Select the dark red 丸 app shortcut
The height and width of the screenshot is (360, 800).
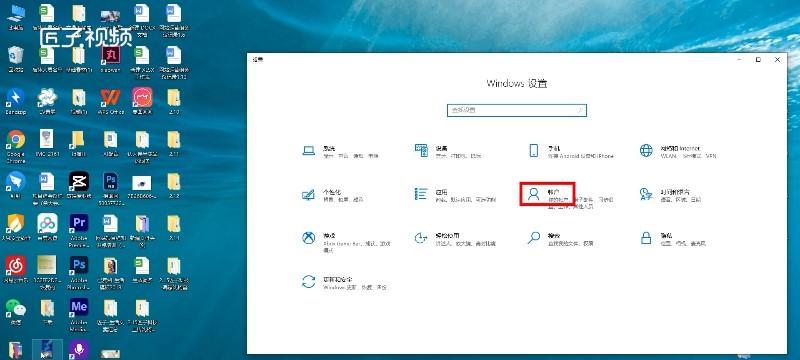pos(110,59)
